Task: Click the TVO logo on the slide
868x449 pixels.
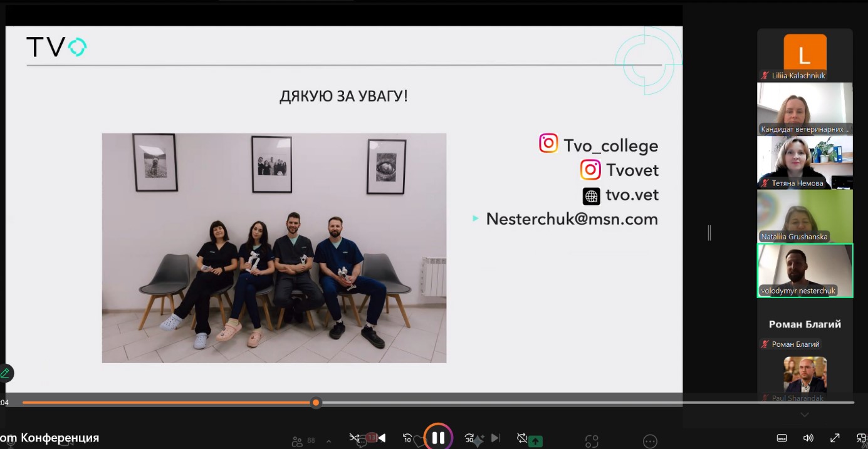Action: coord(56,48)
